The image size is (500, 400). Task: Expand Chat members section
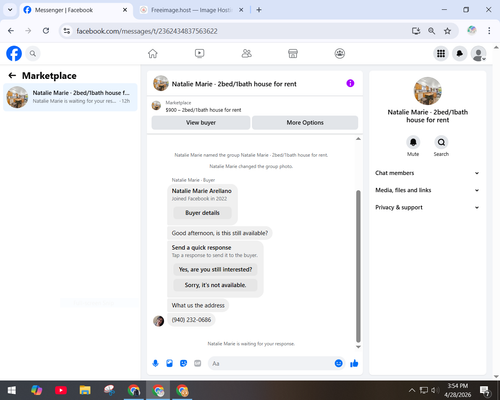(x=427, y=173)
